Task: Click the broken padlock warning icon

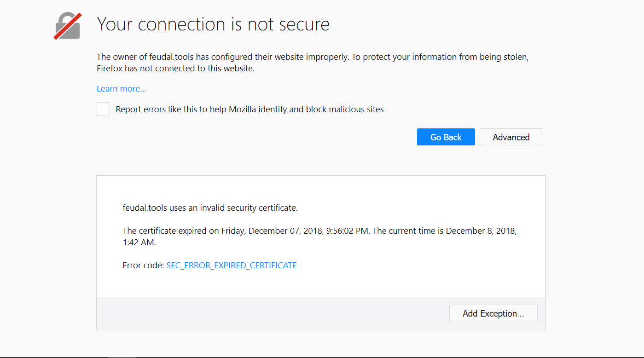Action: (x=68, y=26)
